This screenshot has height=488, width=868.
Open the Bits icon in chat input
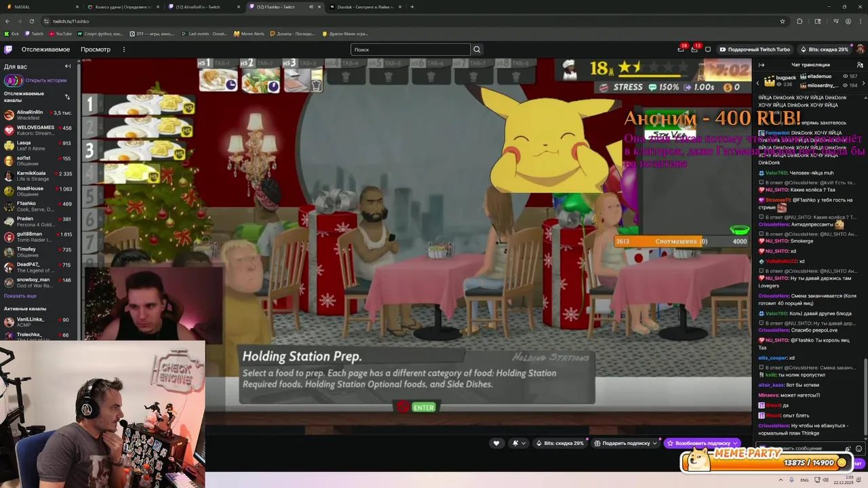848,449
